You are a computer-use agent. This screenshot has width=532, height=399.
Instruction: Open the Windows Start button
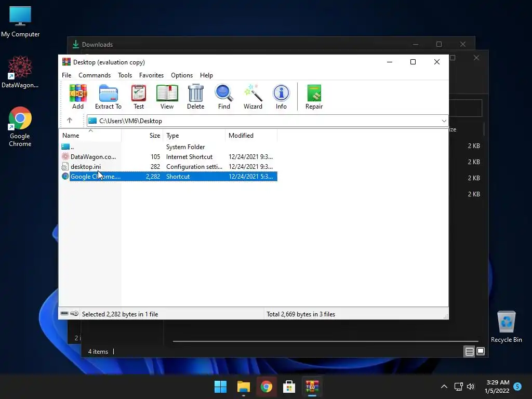220,387
